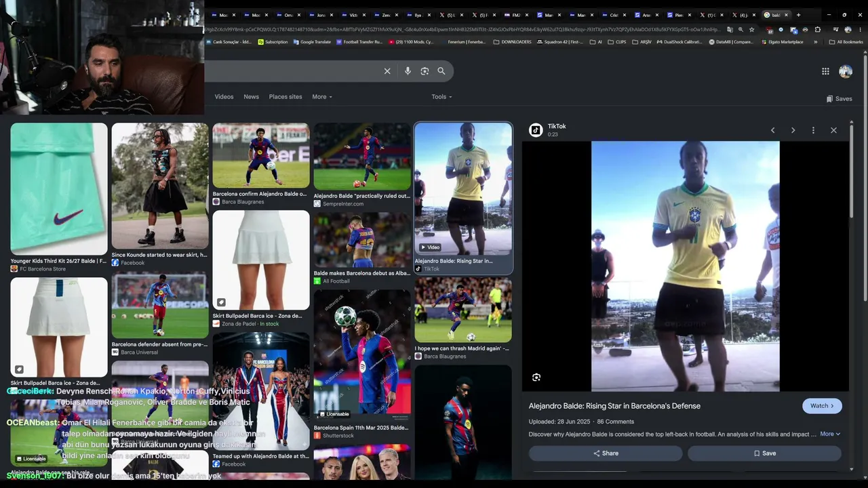Image resolution: width=868 pixels, height=488 pixels.
Task: Save the previewed image with Save button
Action: pyautogui.click(x=764, y=453)
